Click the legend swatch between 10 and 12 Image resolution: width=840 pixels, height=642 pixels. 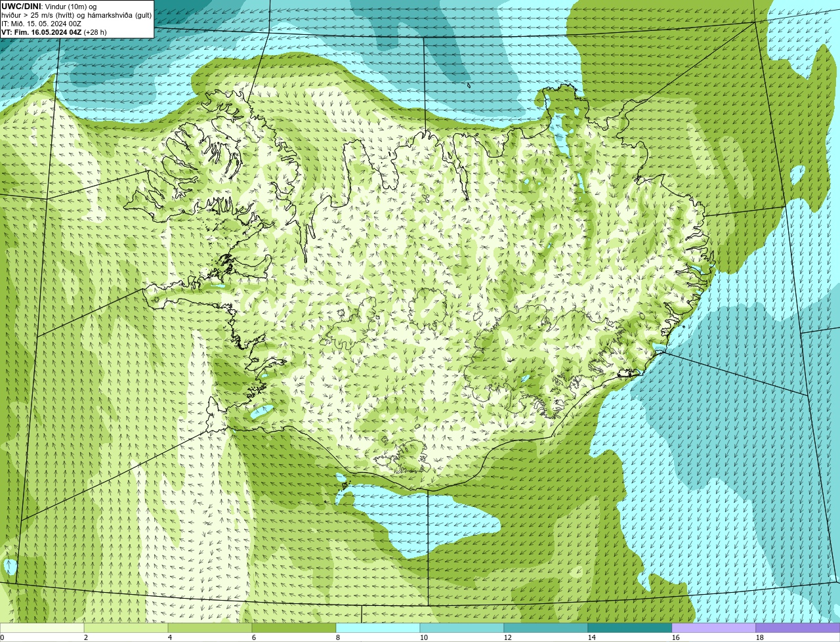(x=462, y=628)
